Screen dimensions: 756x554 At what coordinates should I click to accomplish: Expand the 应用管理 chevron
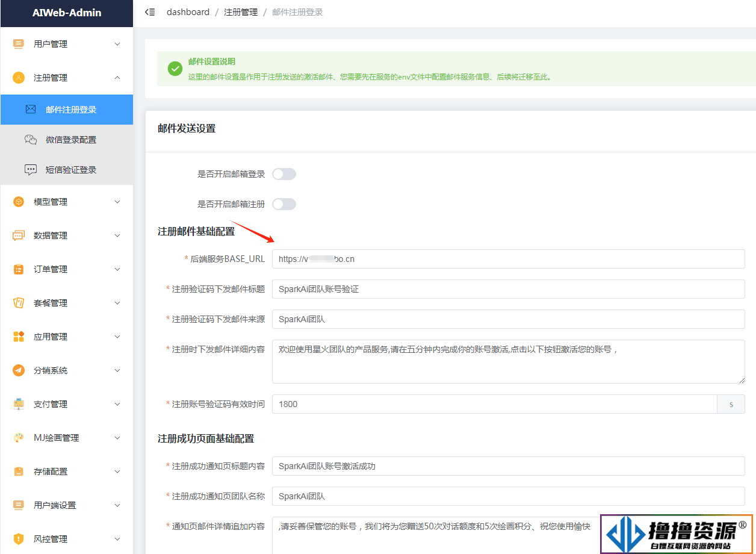(117, 337)
